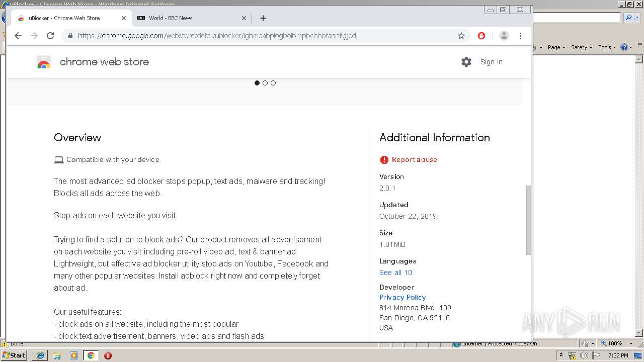Click the red Report abuse warning icon
This screenshot has width=644, height=362.
click(x=384, y=160)
